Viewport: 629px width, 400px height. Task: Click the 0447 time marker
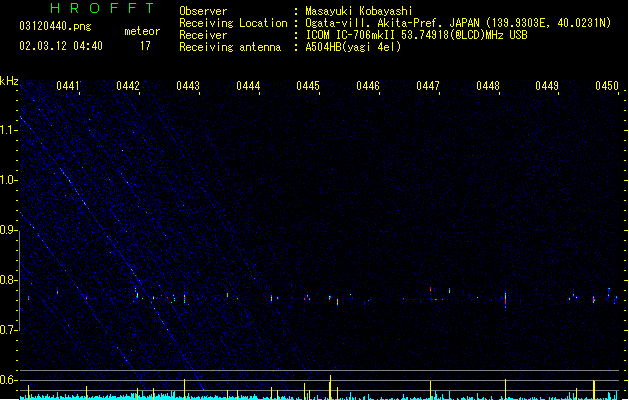(428, 86)
